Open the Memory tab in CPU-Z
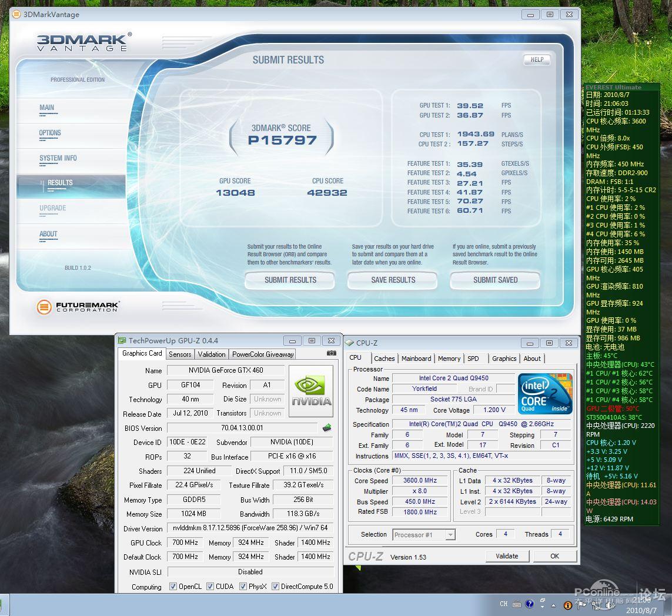Viewport: 672px width, 616px height. pos(449,359)
